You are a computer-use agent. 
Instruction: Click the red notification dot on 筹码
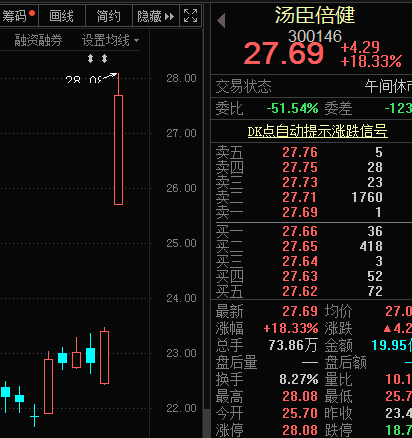[x=32, y=13]
